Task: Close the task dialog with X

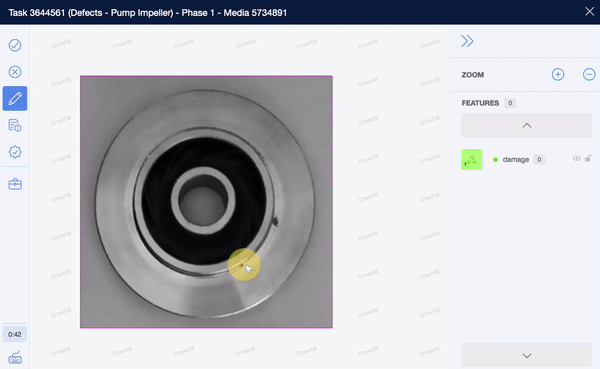Action: click(x=589, y=11)
